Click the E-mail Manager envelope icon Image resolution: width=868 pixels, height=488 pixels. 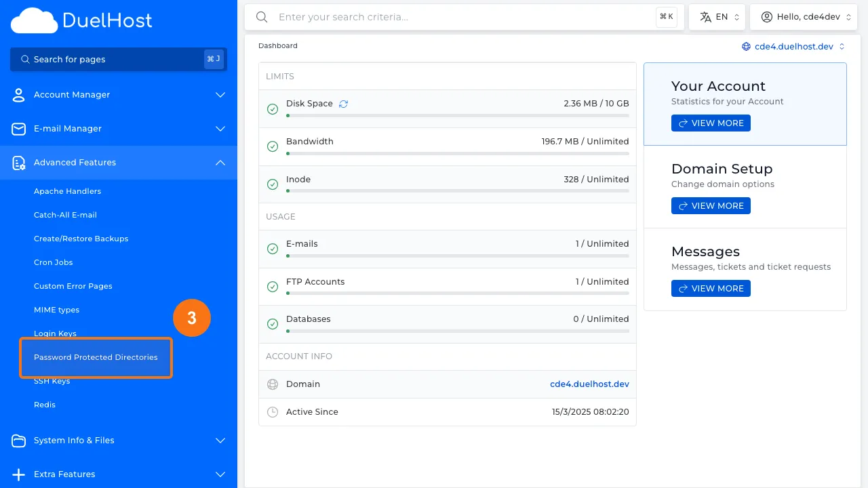click(x=19, y=129)
